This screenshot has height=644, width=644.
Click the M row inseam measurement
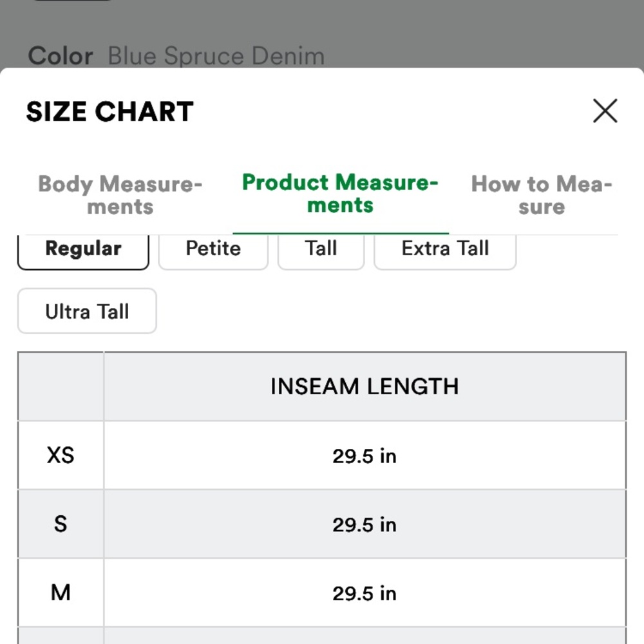[365, 593]
